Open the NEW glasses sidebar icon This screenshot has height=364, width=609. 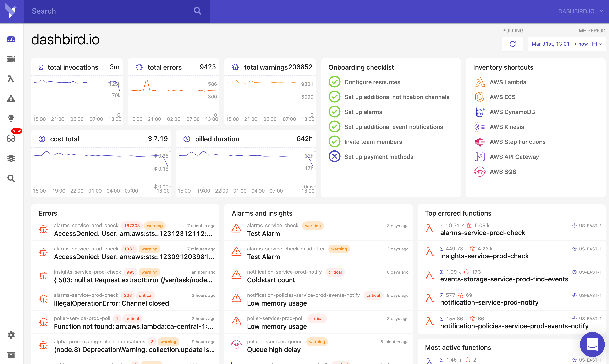pyautogui.click(x=11, y=139)
